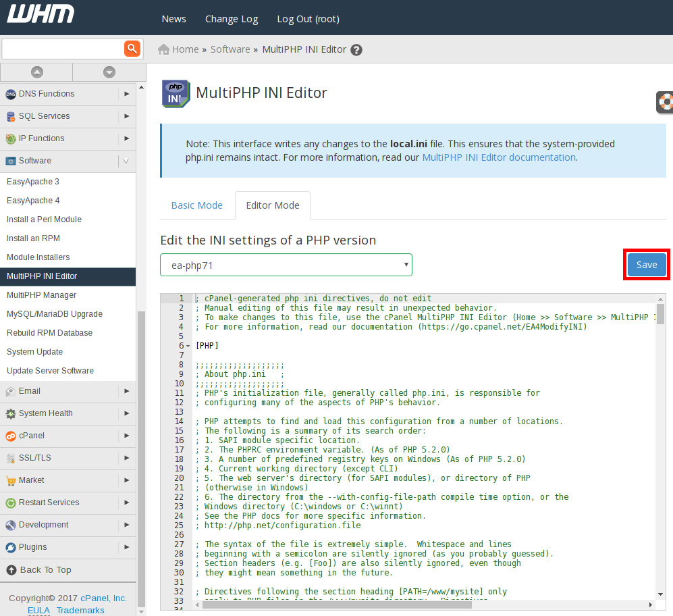673x616 pixels.
Task: Click the SQL Services database icon
Action: (x=11, y=117)
